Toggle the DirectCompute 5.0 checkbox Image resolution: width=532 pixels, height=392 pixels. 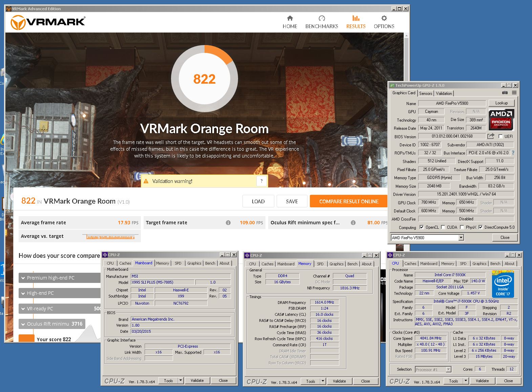(481, 227)
